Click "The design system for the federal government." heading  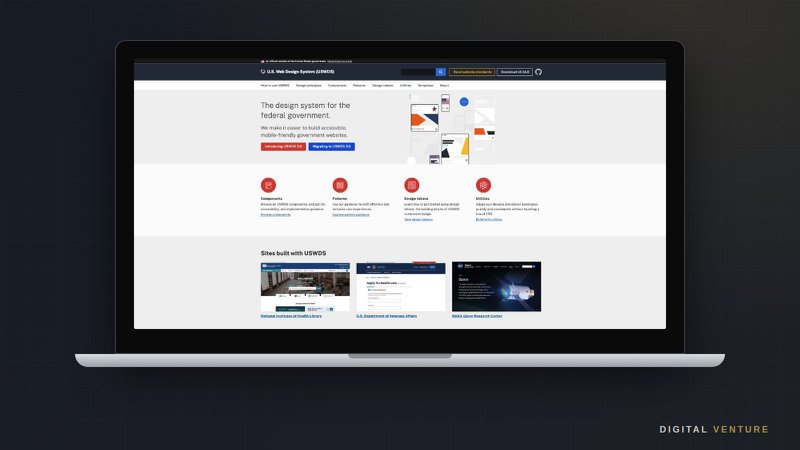click(x=305, y=110)
